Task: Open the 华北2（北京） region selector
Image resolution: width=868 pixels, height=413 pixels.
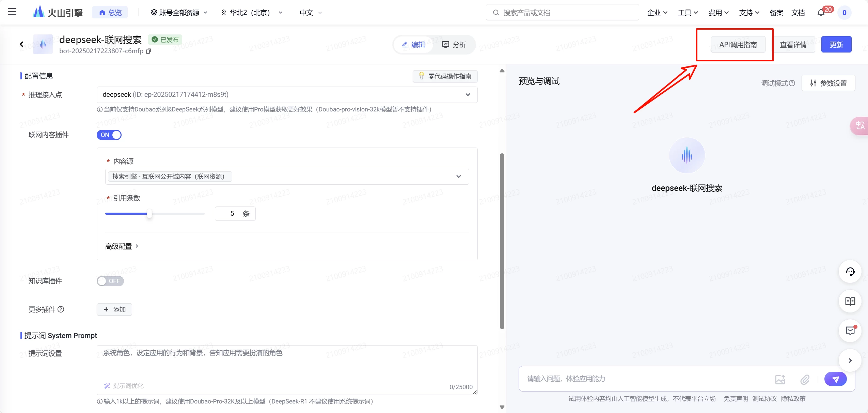Action: 252,13
